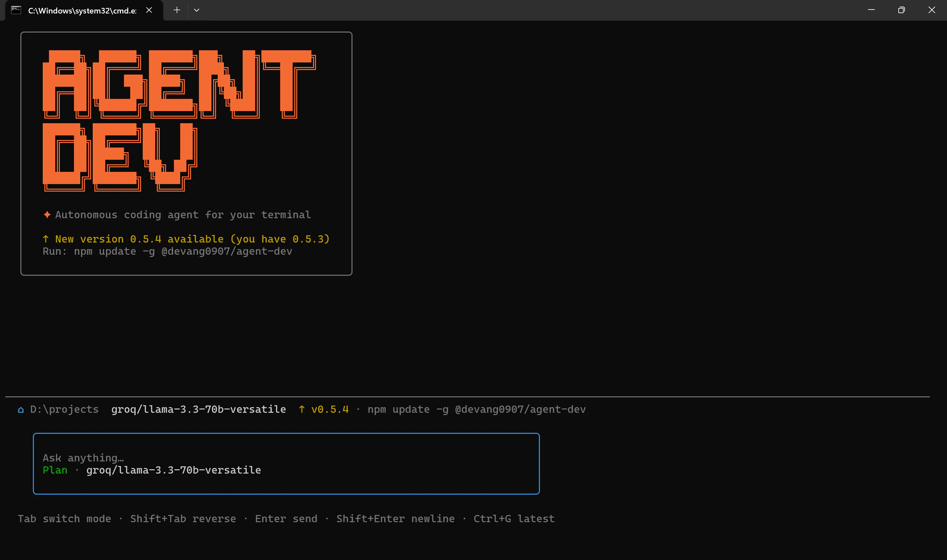Click groq/llama-3.3-70b-versatile inside input box
The image size is (947, 560).
point(174,470)
